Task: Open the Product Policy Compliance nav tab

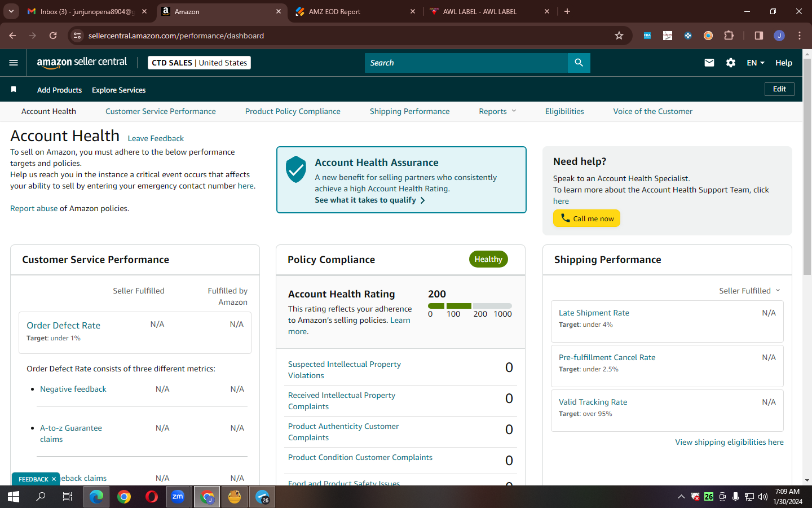Action: tap(293, 111)
